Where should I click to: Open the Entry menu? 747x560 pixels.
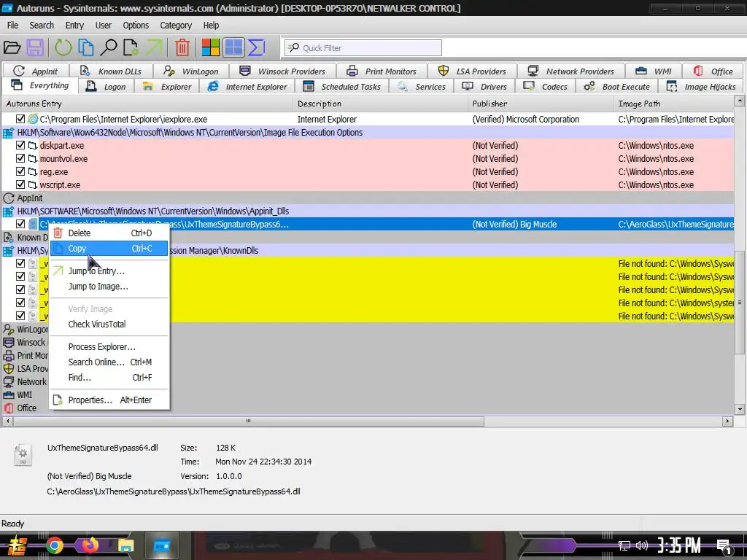coord(74,26)
